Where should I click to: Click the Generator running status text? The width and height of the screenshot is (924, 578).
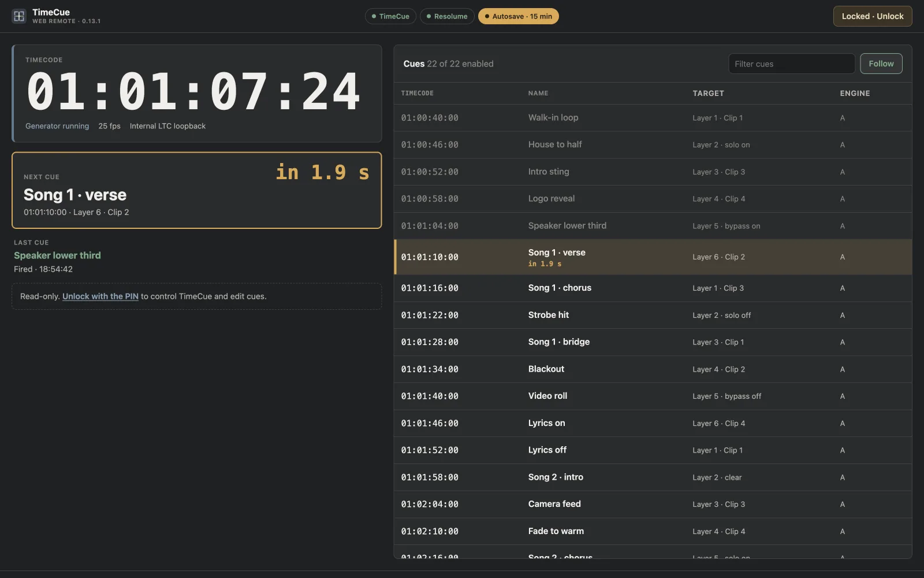[57, 126]
